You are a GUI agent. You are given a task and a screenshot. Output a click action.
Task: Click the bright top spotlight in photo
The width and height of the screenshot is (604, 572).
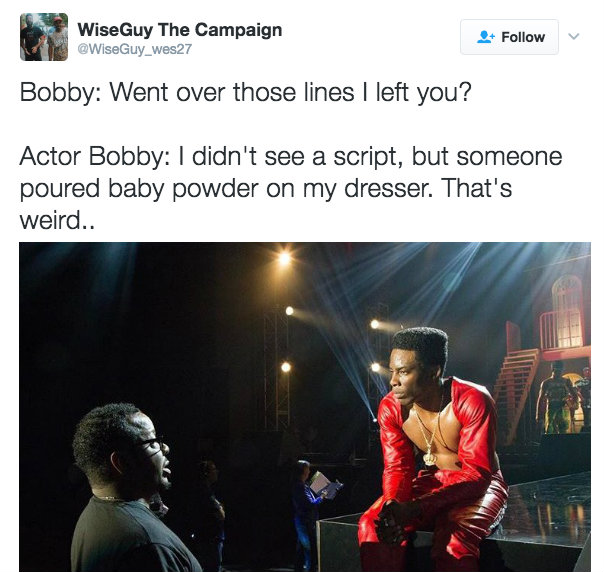pyautogui.click(x=284, y=257)
